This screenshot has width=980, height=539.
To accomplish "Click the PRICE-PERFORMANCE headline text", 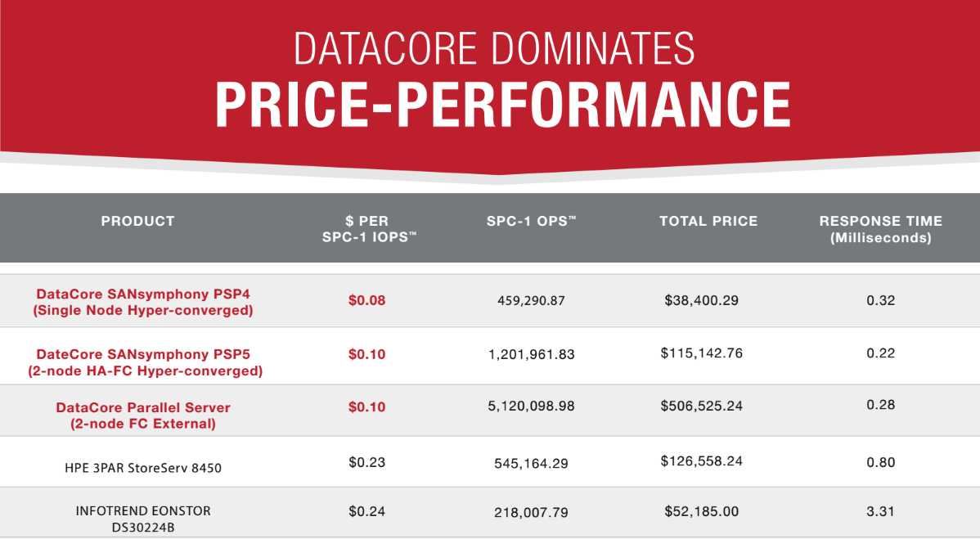I will pyautogui.click(x=503, y=105).
